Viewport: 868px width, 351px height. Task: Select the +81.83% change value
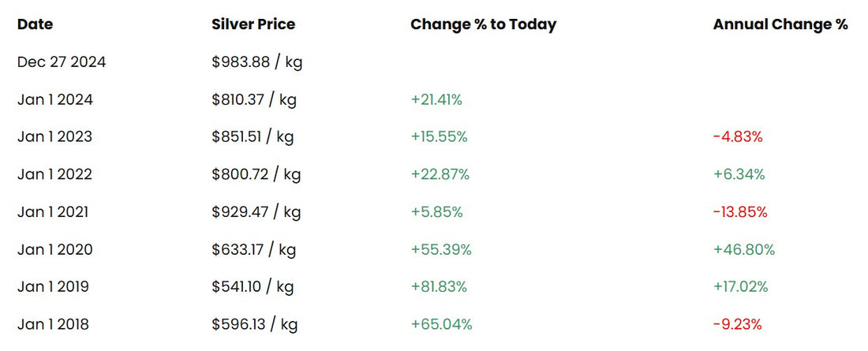pyautogui.click(x=439, y=286)
